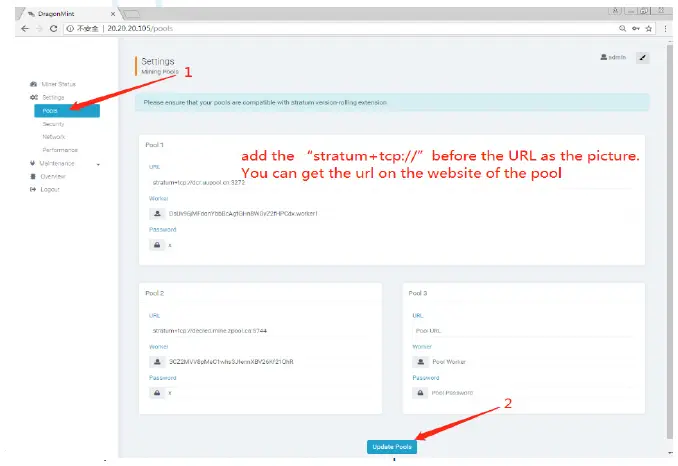Click the Logout icon in sidebar
678x466 pixels.
[33, 189]
